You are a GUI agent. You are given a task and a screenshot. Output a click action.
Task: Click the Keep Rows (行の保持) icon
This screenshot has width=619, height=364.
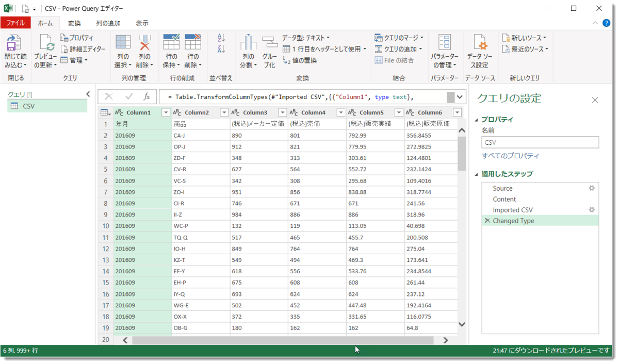[171, 43]
